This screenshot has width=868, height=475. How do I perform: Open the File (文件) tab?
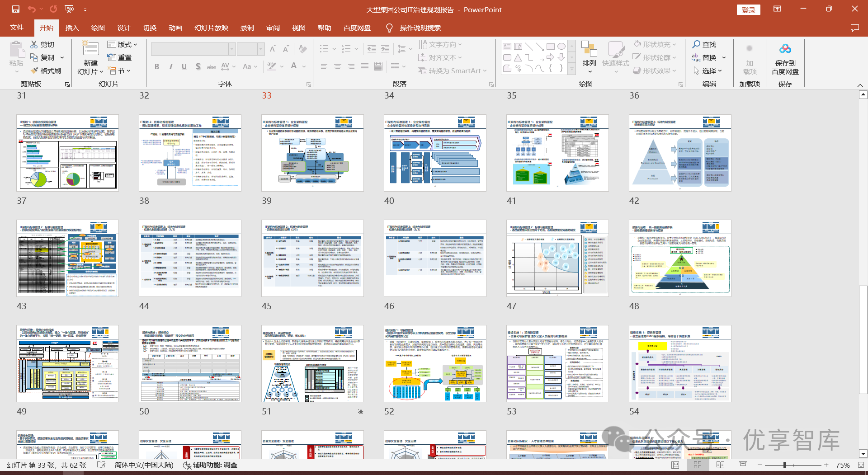(17, 28)
